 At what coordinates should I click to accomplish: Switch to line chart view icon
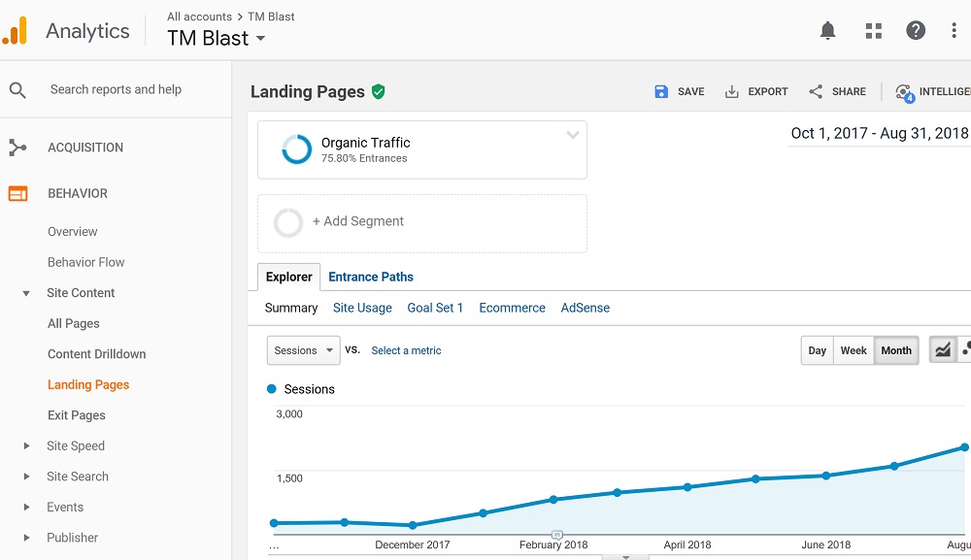coord(943,350)
